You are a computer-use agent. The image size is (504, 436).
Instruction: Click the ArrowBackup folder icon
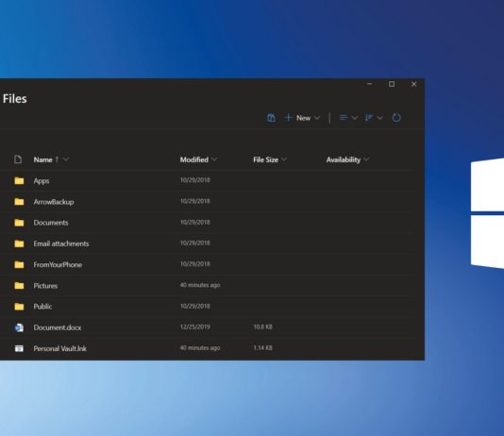pyautogui.click(x=19, y=202)
